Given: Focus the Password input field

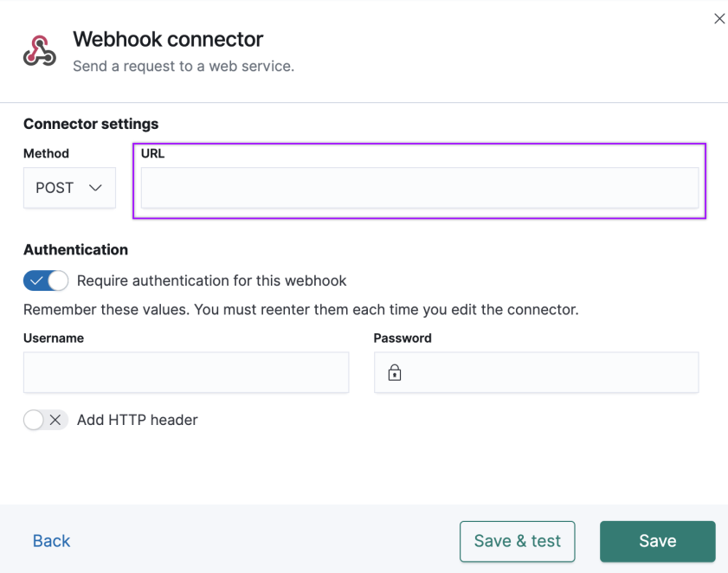Looking at the screenshot, I should [x=536, y=372].
